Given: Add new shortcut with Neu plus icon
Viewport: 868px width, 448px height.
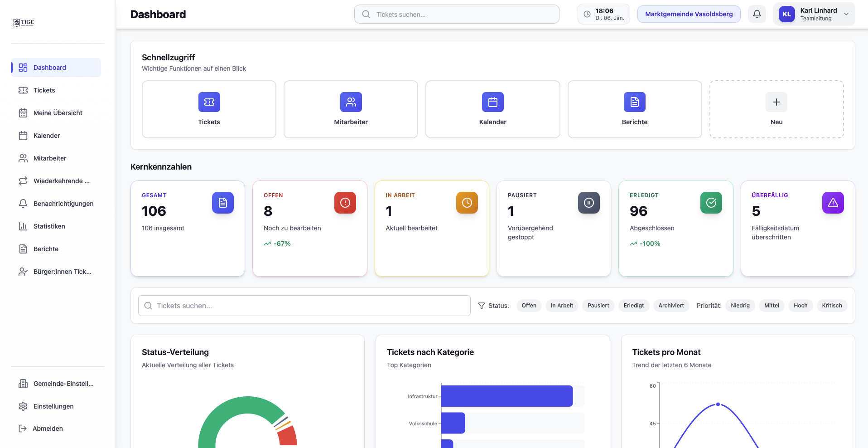Looking at the screenshot, I should pos(776,102).
